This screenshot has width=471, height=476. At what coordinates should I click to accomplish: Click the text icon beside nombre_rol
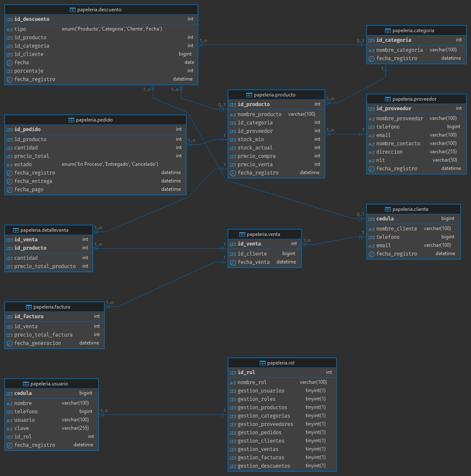(x=233, y=383)
